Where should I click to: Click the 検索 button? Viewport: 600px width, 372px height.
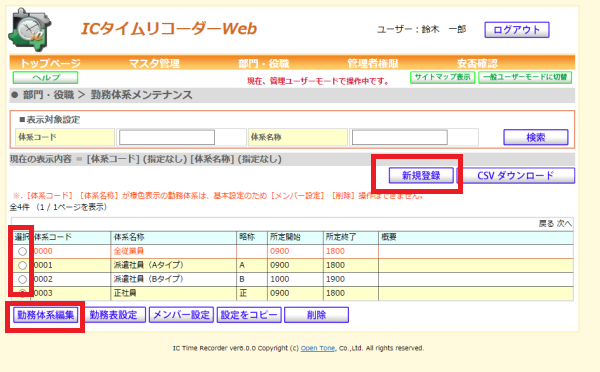(x=536, y=137)
